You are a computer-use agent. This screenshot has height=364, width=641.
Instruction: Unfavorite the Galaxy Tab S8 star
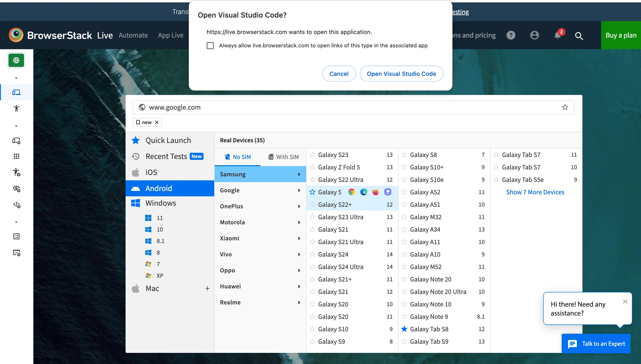[404, 329]
